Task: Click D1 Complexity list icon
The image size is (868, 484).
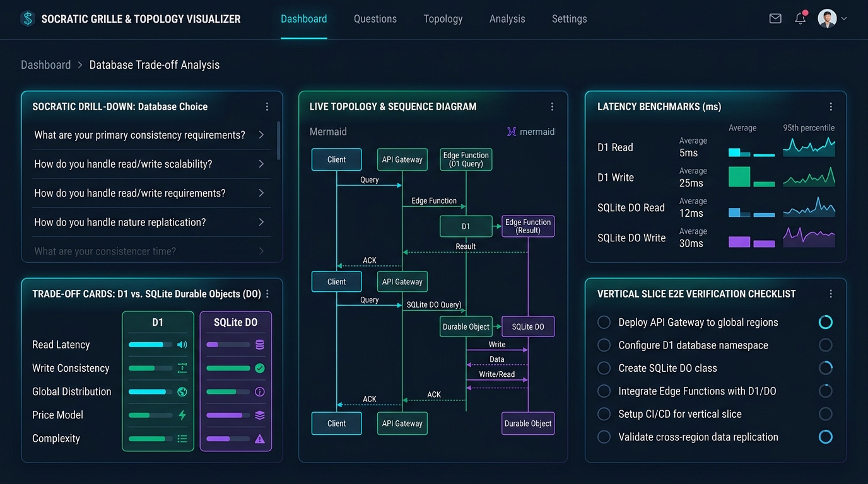Action: pos(182,439)
